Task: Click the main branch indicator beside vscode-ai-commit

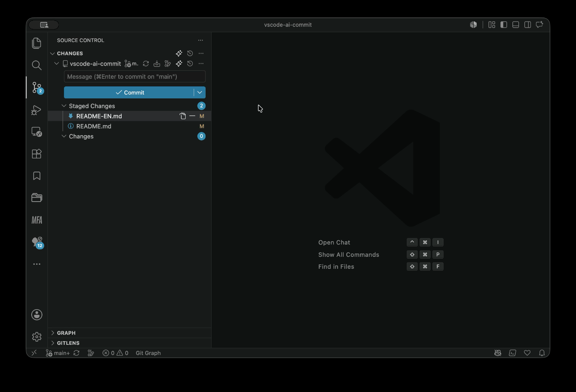Action: point(132,64)
